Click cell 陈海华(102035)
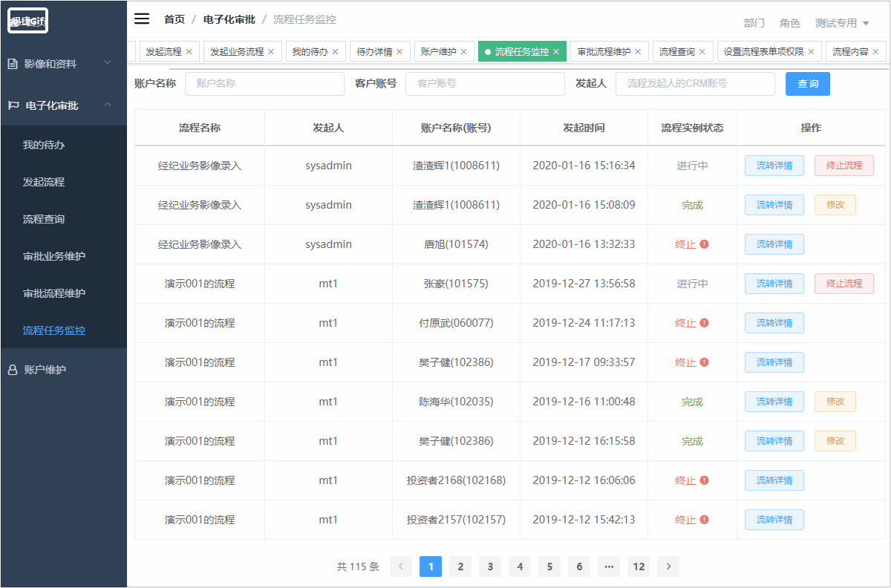The height and width of the screenshot is (588, 891). click(456, 402)
